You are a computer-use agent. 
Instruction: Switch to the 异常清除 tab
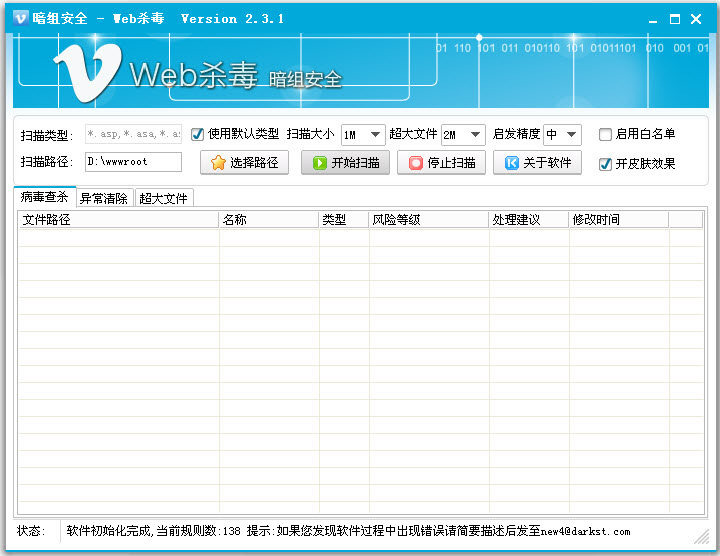coord(104,198)
